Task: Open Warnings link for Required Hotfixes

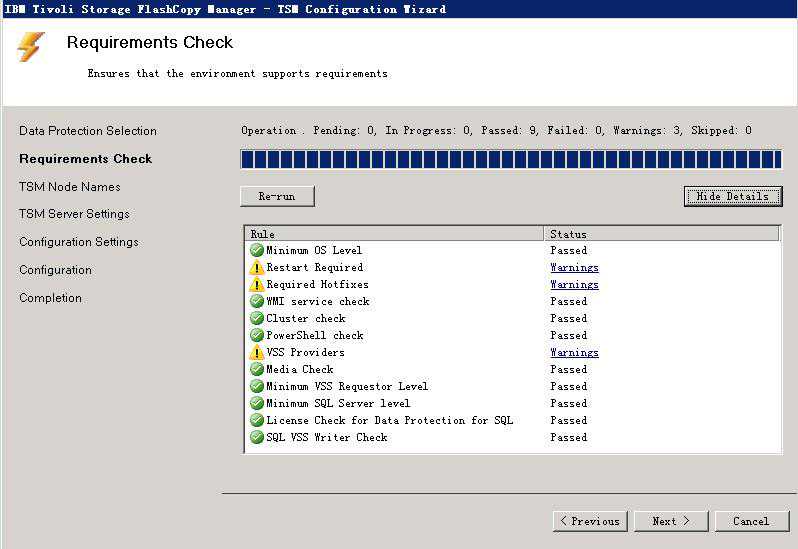Action: point(574,285)
